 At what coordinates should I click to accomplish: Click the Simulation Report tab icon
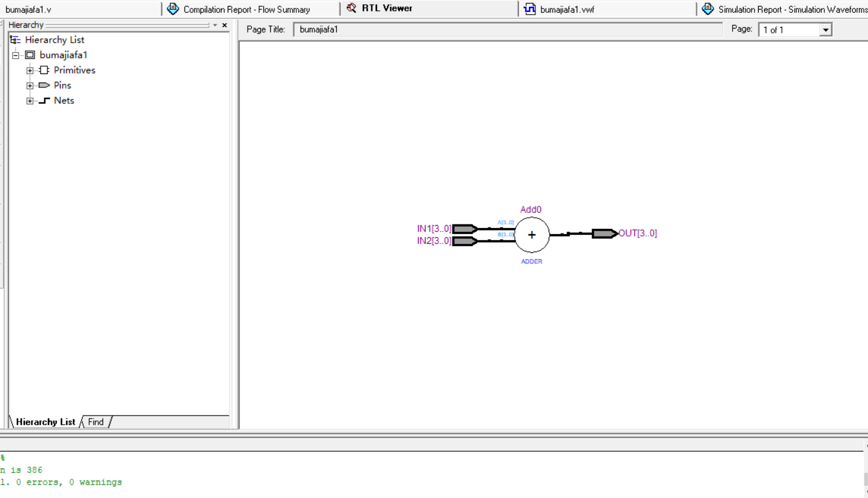tap(708, 9)
